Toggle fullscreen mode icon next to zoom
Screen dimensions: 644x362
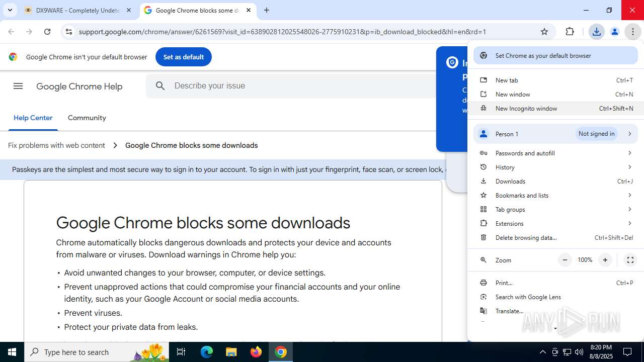(630, 260)
